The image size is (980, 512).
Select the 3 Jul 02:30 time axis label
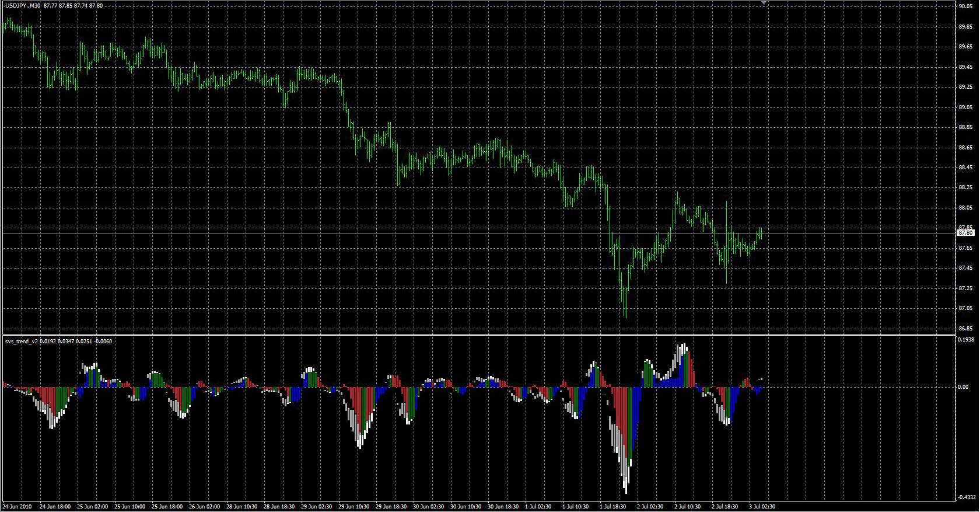click(761, 506)
